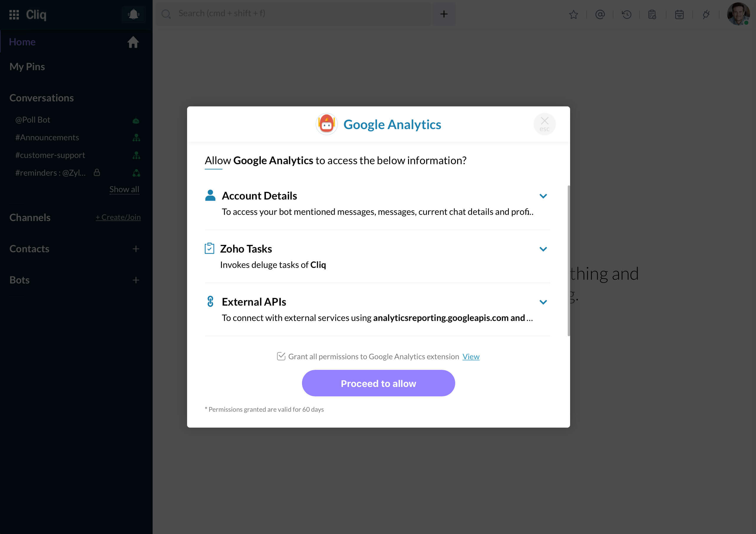Viewport: 756px width, 534px height.
Task: Click 'Invokes deluge tasks of Cliq' text
Action: pos(273,265)
